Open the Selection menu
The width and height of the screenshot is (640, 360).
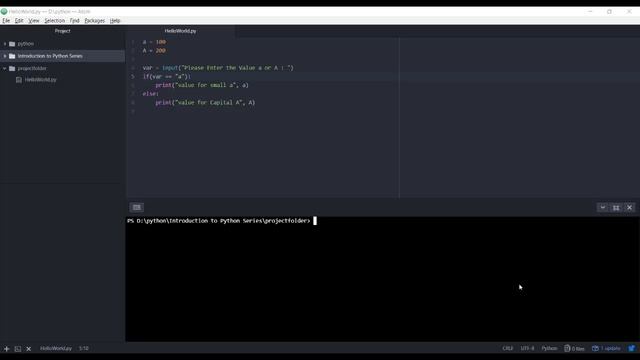point(55,20)
